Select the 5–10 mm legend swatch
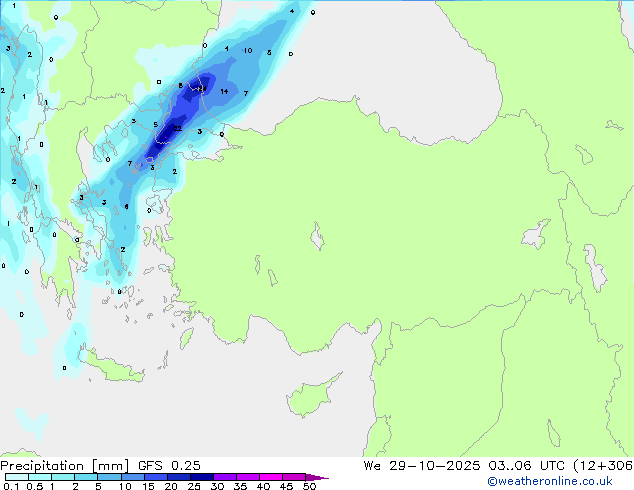634x490 pixels. 109,477
